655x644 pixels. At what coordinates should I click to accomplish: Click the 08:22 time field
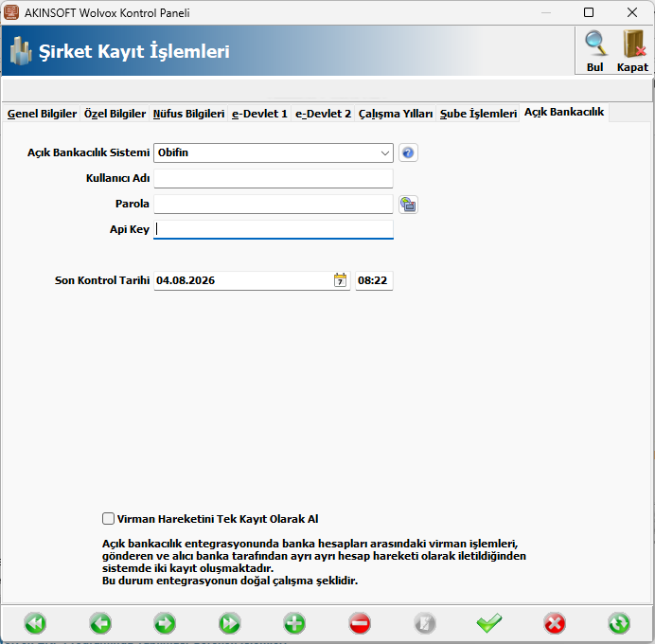(374, 280)
